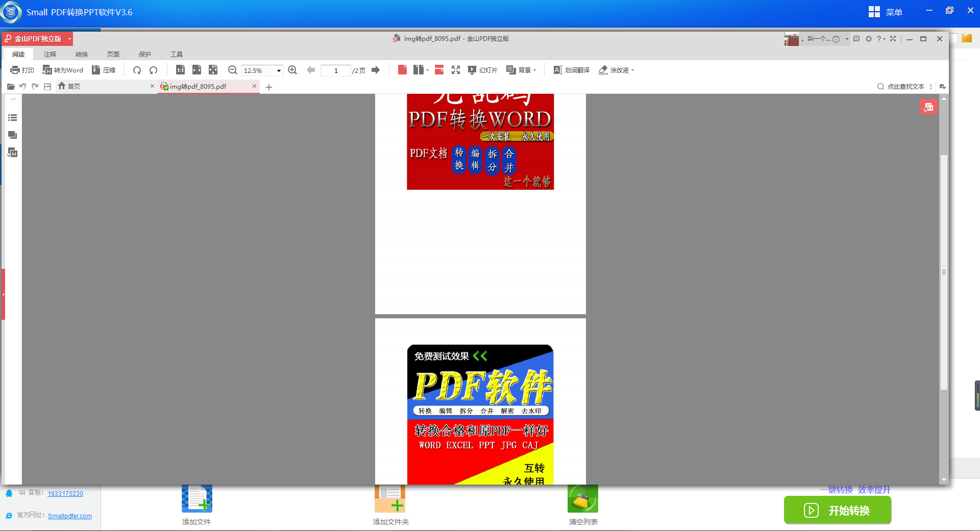This screenshot has height=531, width=980.
Task: Enter full screen from the toolbar
Action: point(456,70)
